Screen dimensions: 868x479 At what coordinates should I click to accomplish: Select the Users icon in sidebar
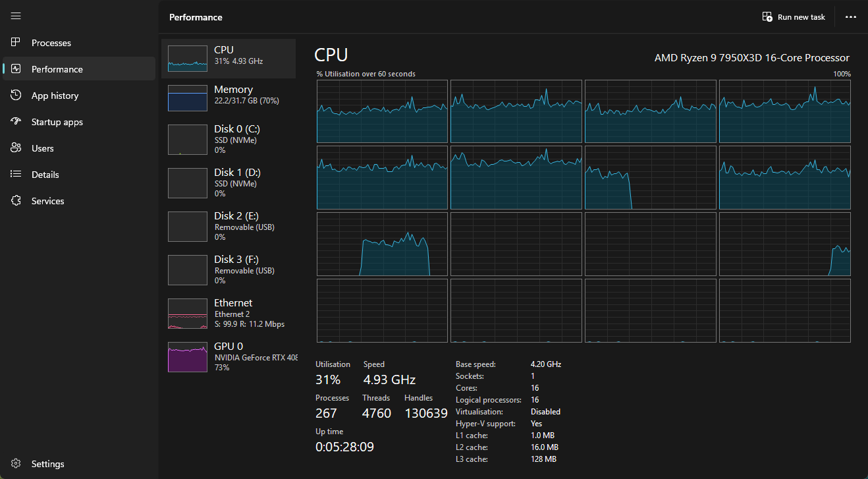pos(16,148)
